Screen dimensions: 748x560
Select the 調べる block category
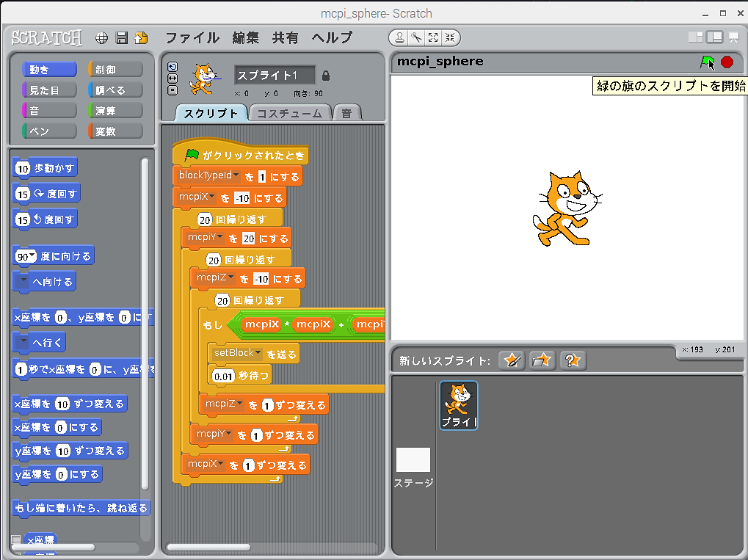click(x=115, y=90)
